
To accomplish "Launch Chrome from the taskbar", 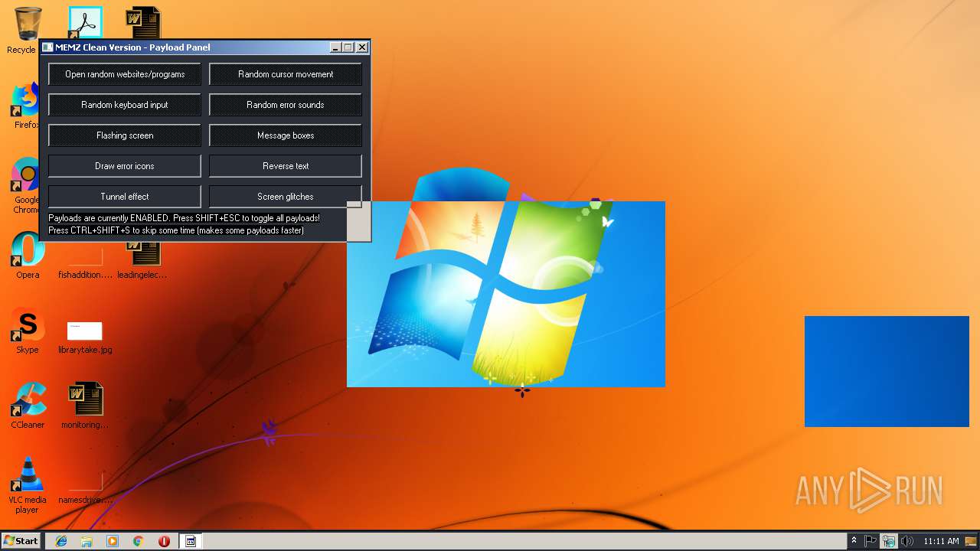I will point(139,541).
